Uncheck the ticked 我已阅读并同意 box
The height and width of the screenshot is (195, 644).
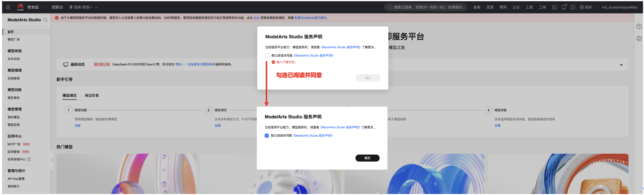(x=267, y=136)
